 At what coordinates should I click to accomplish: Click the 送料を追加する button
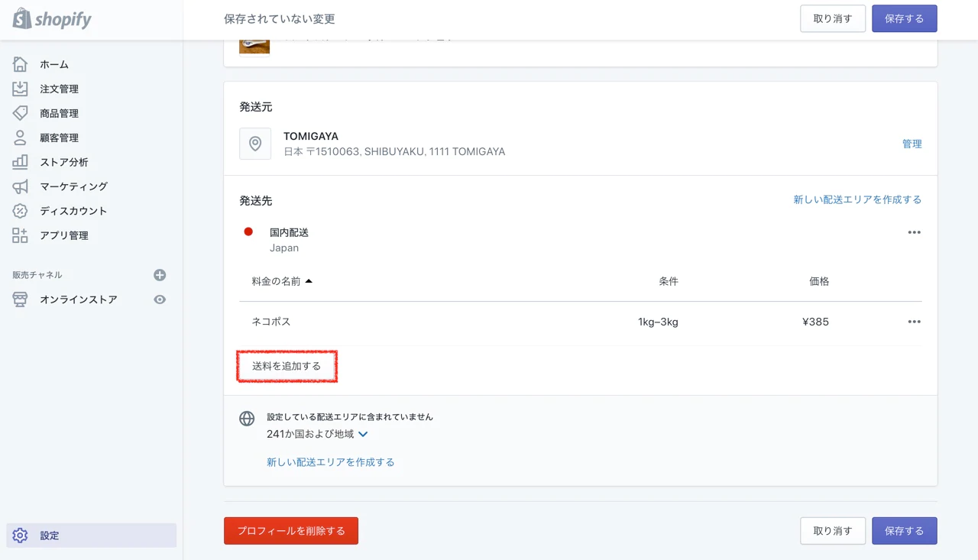point(287,366)
